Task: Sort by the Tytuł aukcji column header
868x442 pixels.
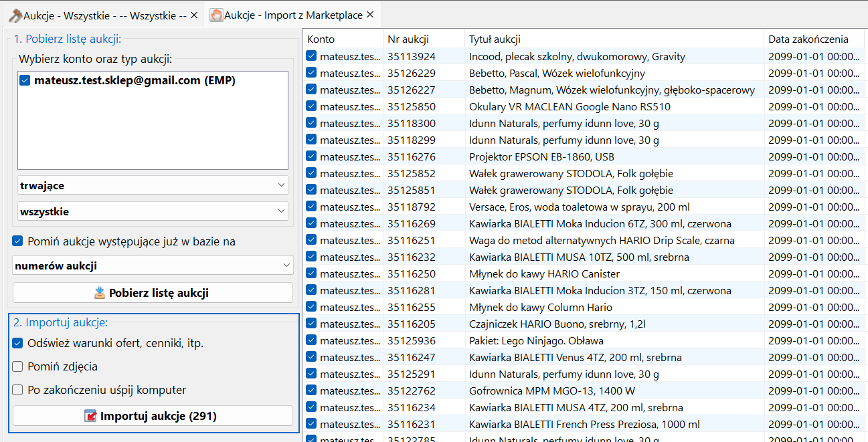Action: [x=612, y=39]
